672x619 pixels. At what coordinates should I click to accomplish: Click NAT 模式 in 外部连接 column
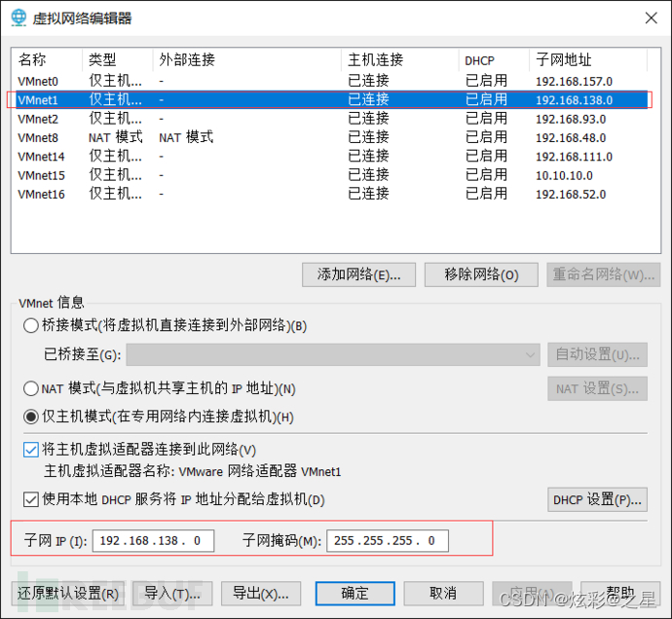coord(186,137)
